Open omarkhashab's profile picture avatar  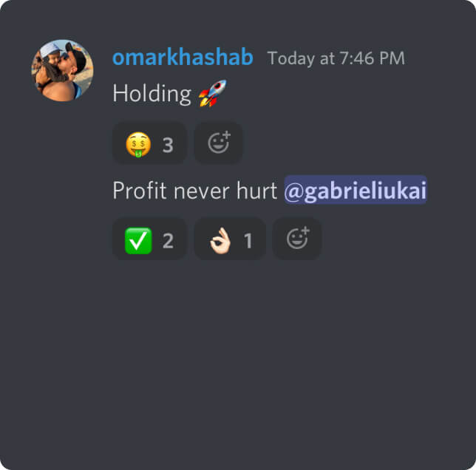coord(63,70)
